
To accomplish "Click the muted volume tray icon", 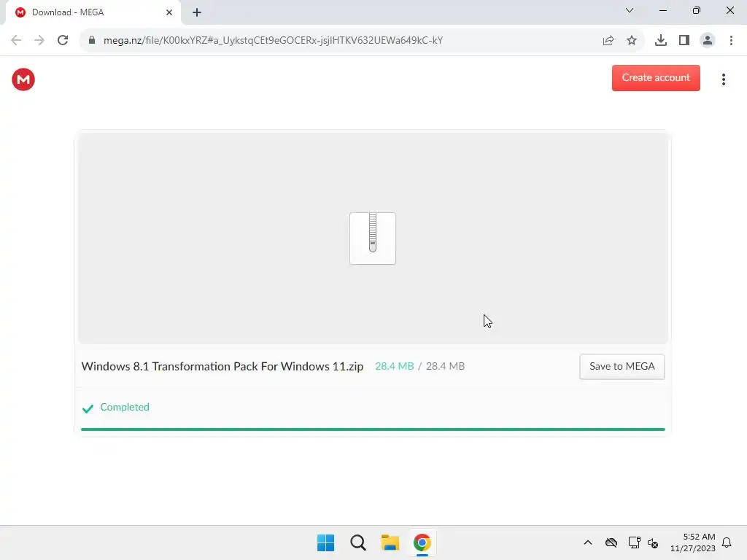I will [653, 542].
